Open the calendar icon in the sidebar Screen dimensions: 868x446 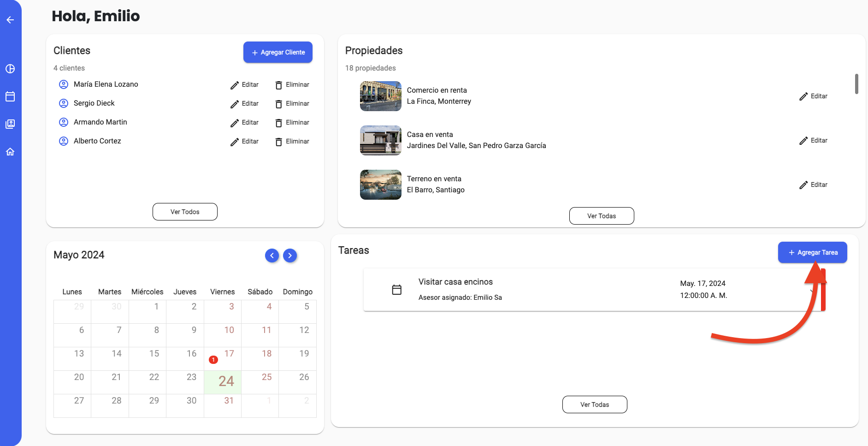[10, 96]
